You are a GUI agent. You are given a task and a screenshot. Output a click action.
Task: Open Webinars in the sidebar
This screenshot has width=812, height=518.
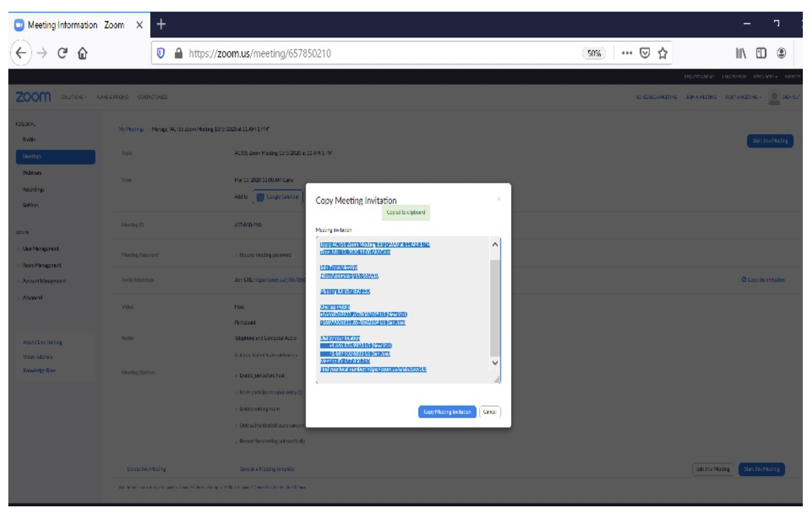click(32, 173)
